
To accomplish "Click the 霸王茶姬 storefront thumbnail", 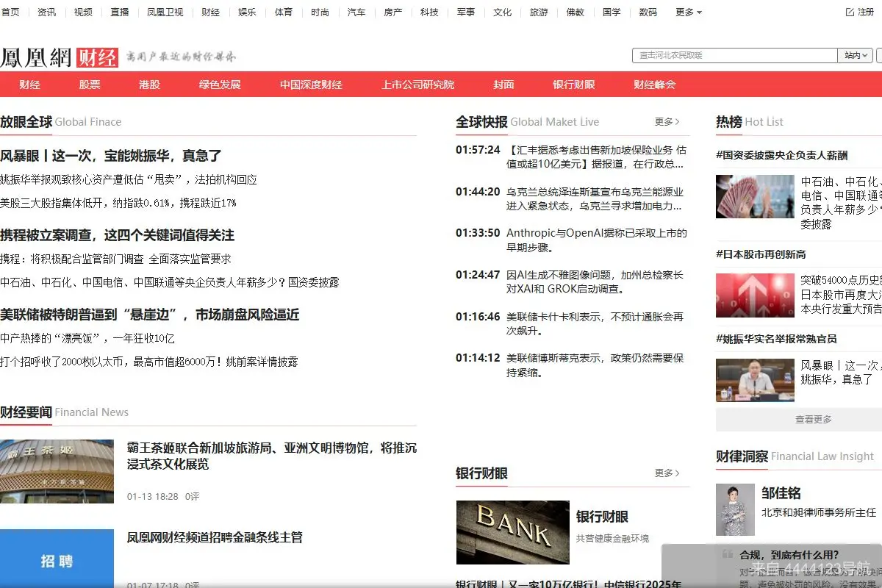I will pos(58,470).
